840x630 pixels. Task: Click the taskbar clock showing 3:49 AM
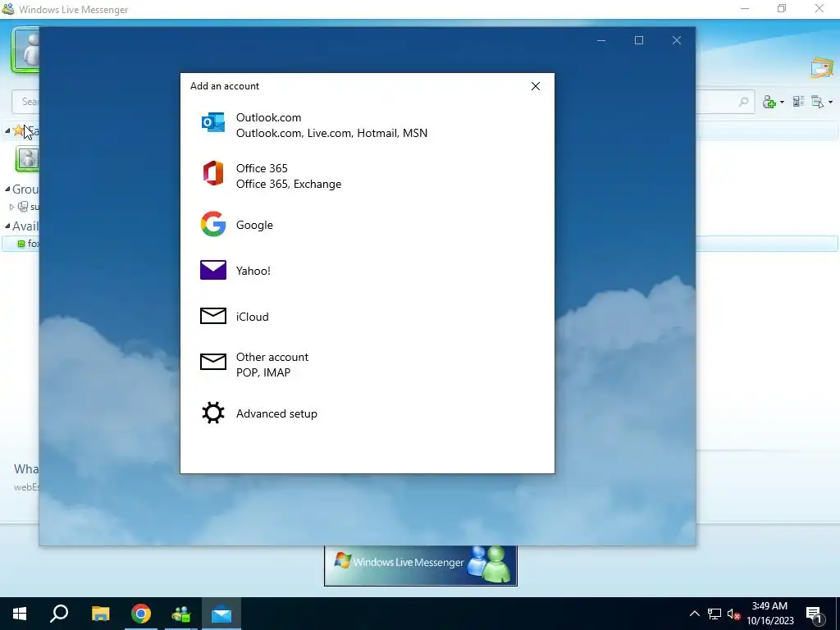pos(769,614)
